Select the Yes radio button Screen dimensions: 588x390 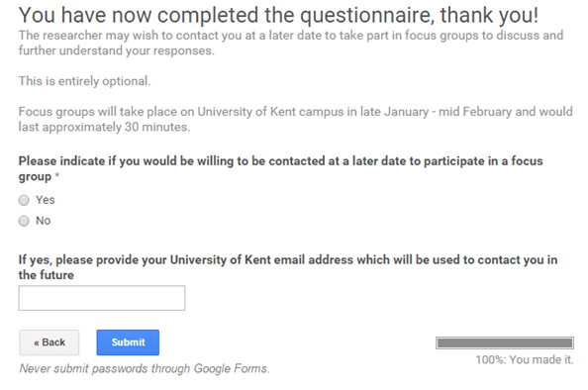pos(24,201)
